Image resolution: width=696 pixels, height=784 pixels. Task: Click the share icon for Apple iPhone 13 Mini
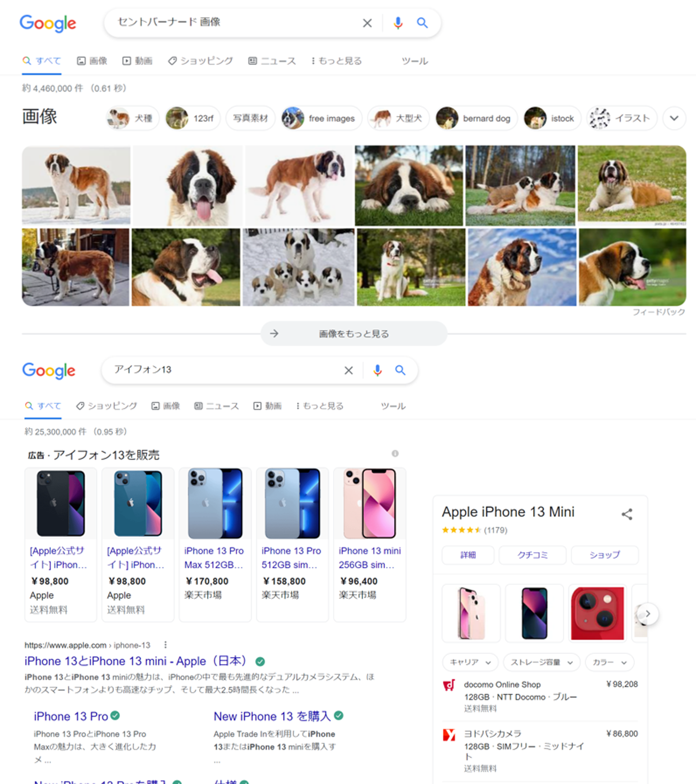(x=627, y=514)
